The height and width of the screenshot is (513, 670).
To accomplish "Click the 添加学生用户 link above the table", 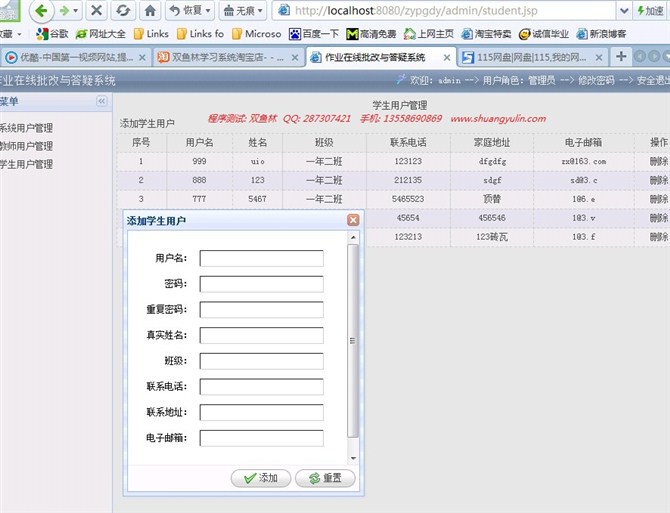I will 147,123.
